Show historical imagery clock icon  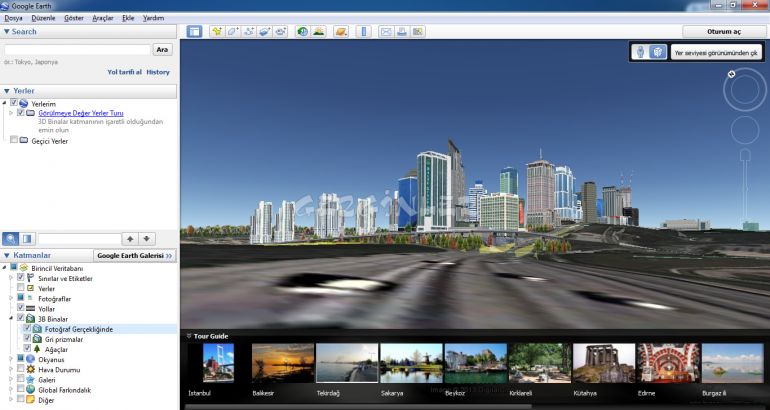coord(302,32)
